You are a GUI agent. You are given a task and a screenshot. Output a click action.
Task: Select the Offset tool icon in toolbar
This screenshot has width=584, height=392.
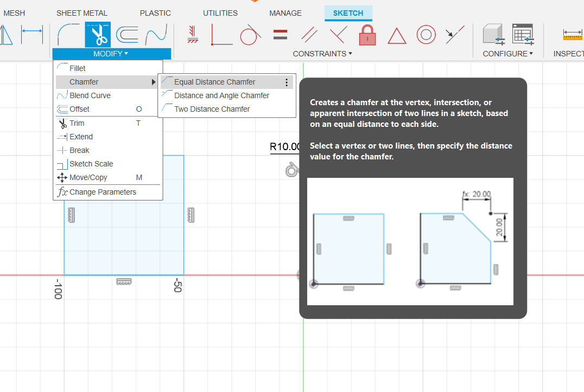(127, 35)
